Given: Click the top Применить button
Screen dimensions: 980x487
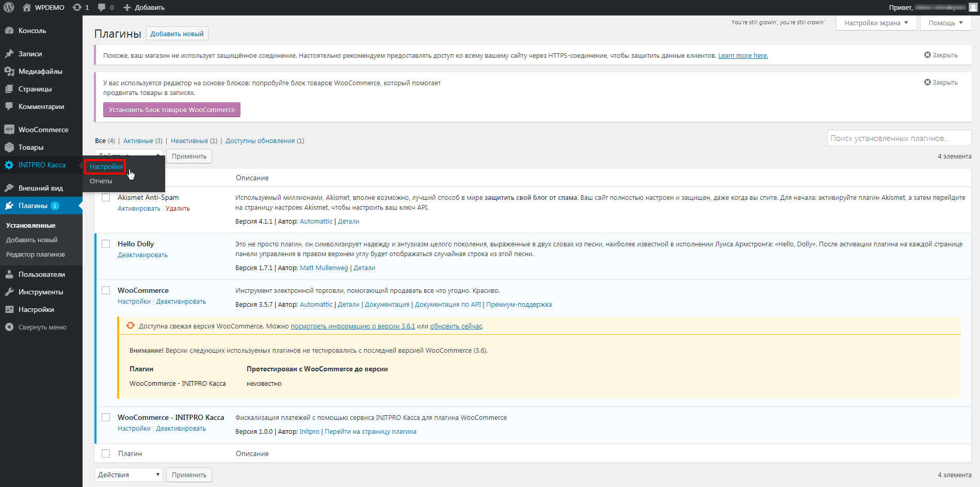Looking at the screenshot, I should (x=189, y=156).
